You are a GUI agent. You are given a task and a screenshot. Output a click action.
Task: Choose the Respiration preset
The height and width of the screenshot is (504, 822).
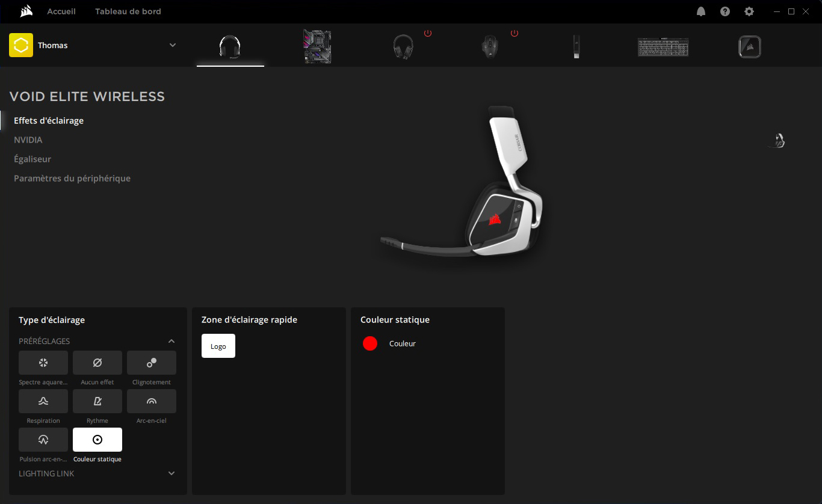pyautogui.click(x=43, y=401)
